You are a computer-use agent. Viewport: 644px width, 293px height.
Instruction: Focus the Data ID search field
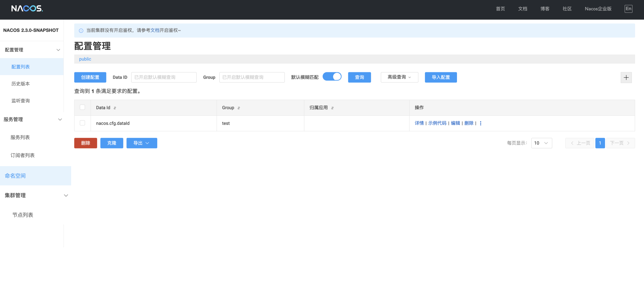(x=164, y=77)
